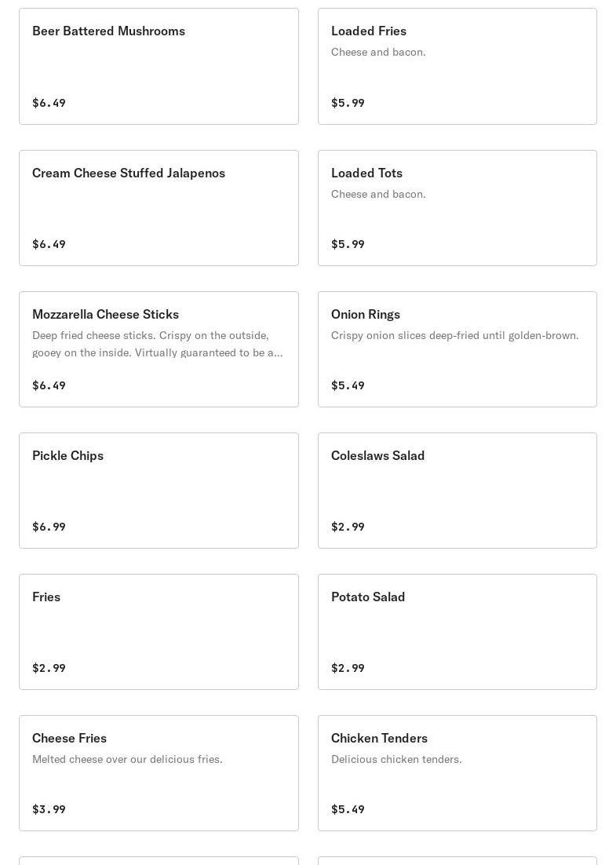Click the $5.49 price under Onion Rings

(x=348, y=385)
